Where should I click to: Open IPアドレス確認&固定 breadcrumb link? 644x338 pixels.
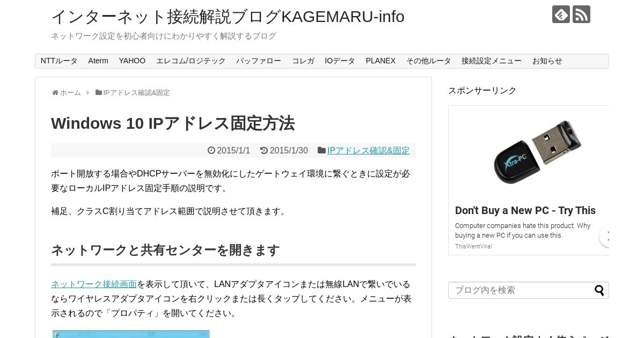point(136,93)
